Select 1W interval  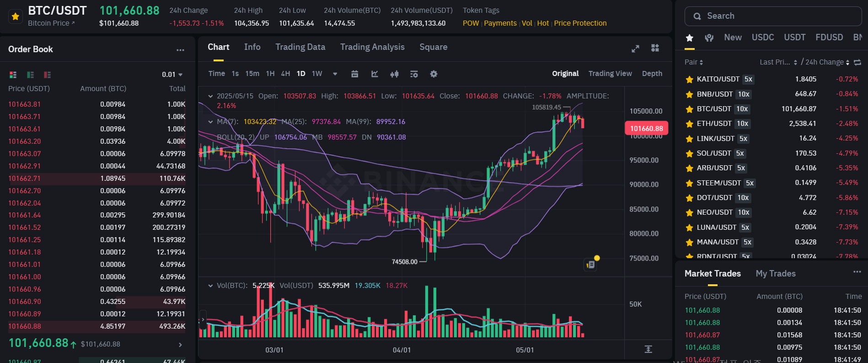coord(317,74)
